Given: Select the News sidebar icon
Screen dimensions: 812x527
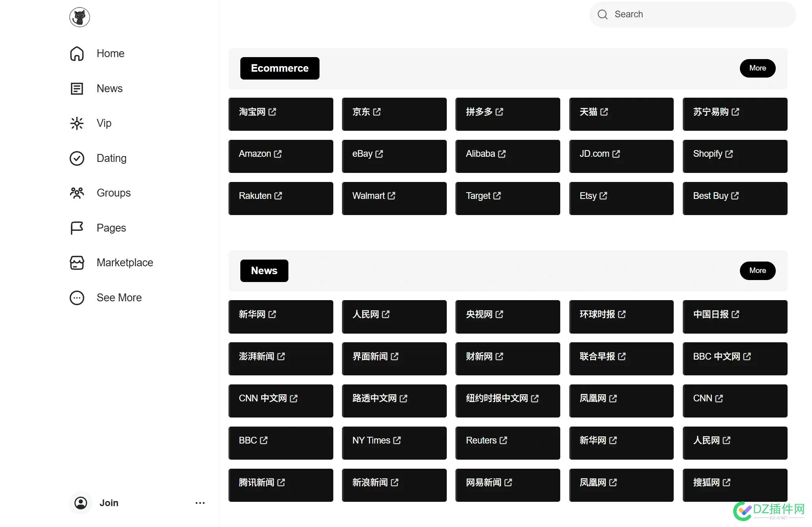Looking at the screenshot, I should tap(77, 89).
